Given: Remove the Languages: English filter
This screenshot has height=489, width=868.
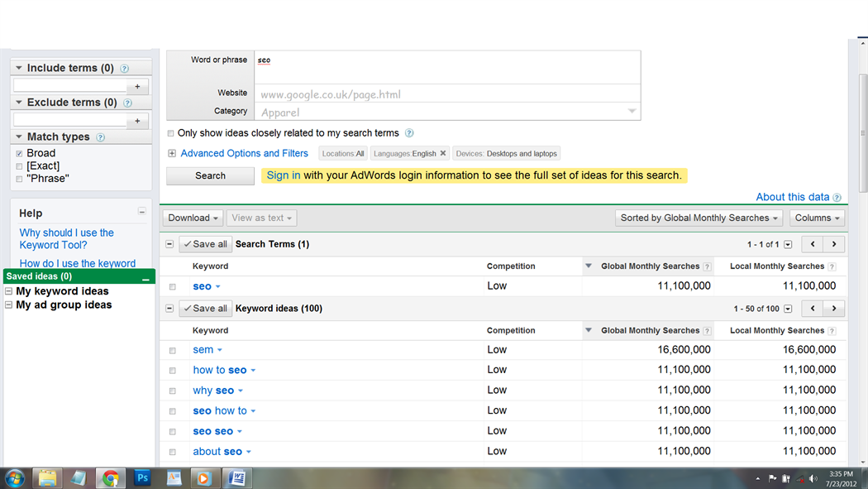Looking at the screenshot, I should click(443, 153).
